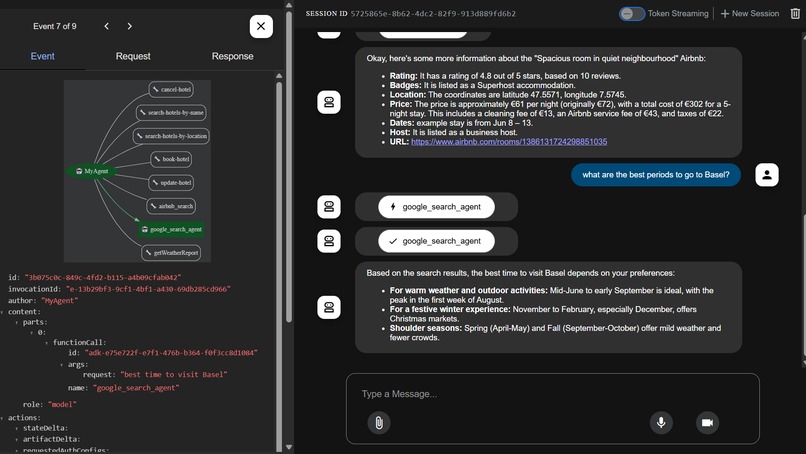Click the author value "MyAgent"

pos(60,301)
